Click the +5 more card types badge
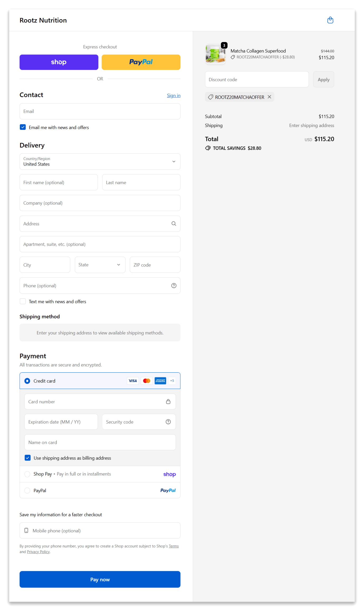Viewport: 364px width, 611px height. [x=172, y=380]
